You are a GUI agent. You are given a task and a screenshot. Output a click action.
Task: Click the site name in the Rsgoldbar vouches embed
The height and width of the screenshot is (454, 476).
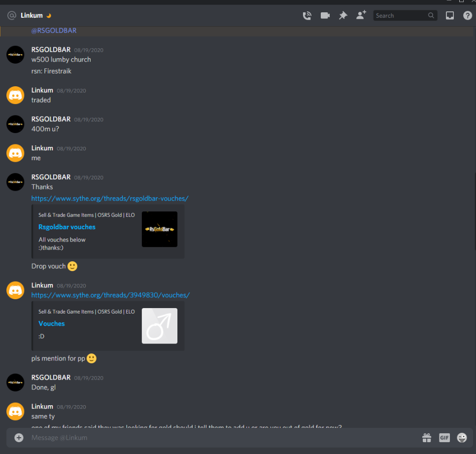(x=87, y=215)
